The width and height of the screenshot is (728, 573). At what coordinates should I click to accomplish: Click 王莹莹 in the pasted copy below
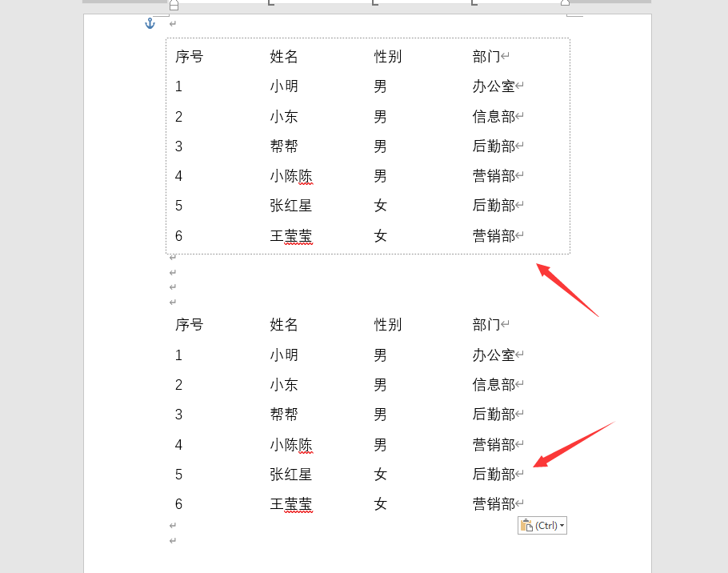coord(291,504)
